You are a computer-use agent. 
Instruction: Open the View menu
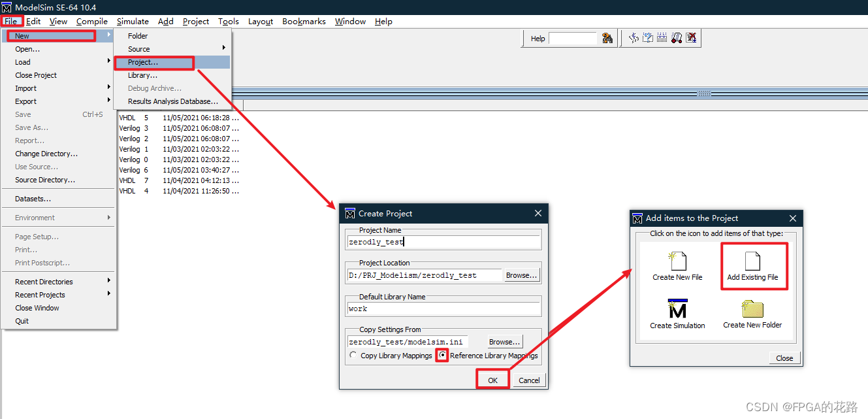pos(58,21)
